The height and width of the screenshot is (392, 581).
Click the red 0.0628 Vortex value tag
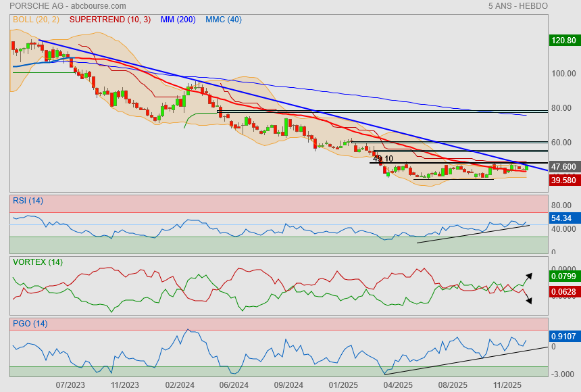563,292
